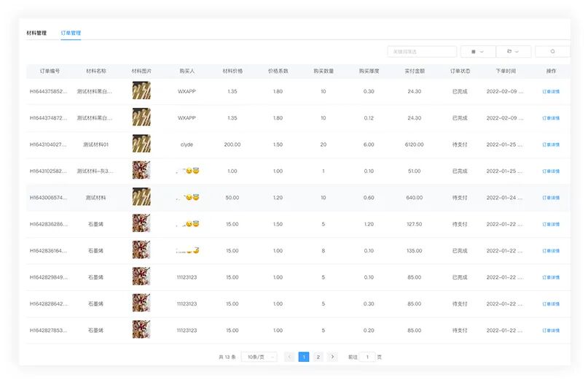Switch to the 材料管理 tab
The width and height of the screenshot is (588, 383).
click(36, 33)
